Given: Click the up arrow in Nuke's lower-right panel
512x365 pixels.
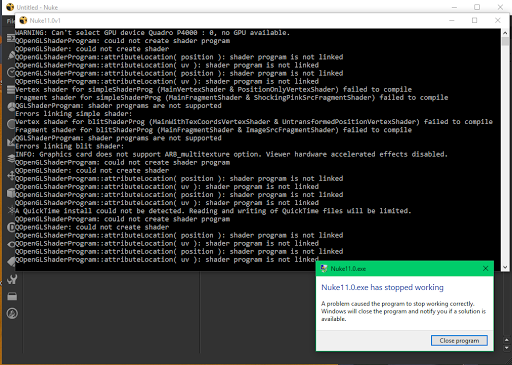Looking at the screenshot, I should pos(507,340).
